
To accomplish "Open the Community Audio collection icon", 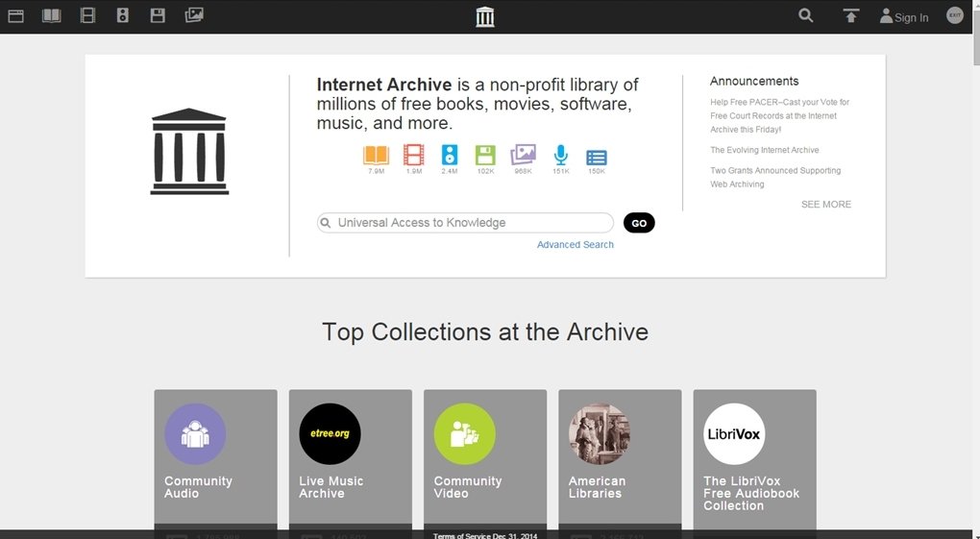I will (195, 434).
